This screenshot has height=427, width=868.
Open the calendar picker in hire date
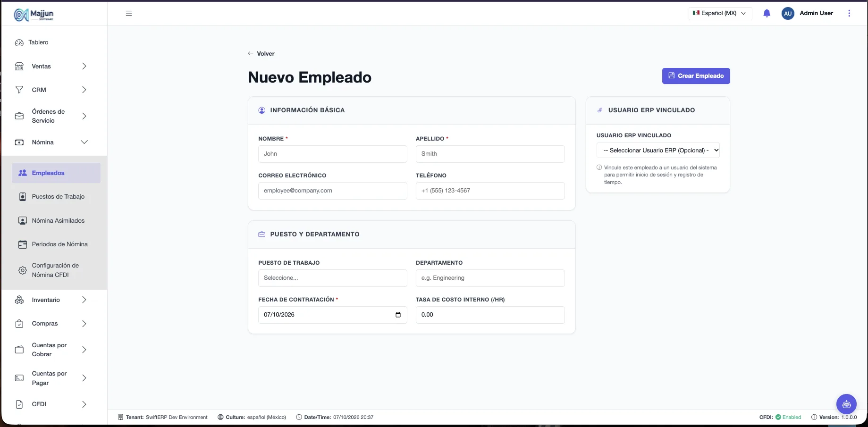(x=398, y=315)
